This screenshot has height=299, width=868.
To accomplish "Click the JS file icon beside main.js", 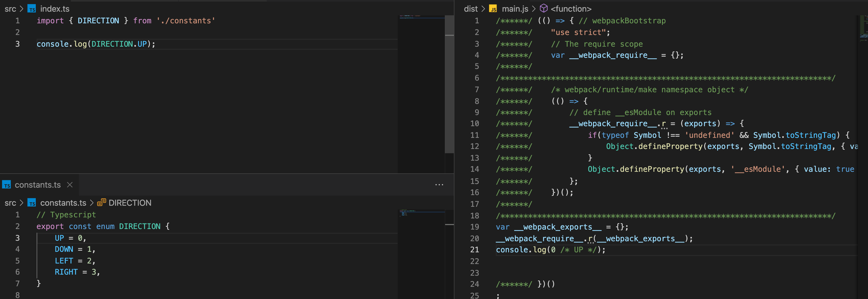I will [493, 8].
